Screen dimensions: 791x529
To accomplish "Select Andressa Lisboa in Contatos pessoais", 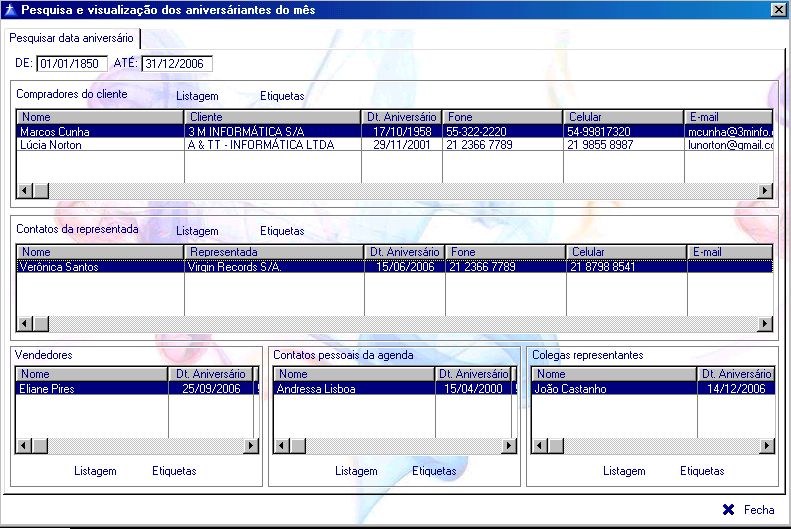I will click(x=354, y=389).
